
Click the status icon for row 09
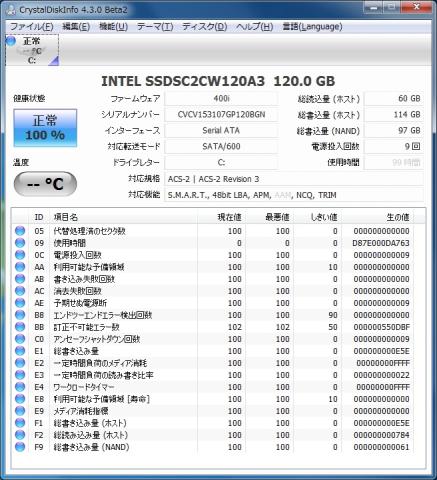coord(20,243)
